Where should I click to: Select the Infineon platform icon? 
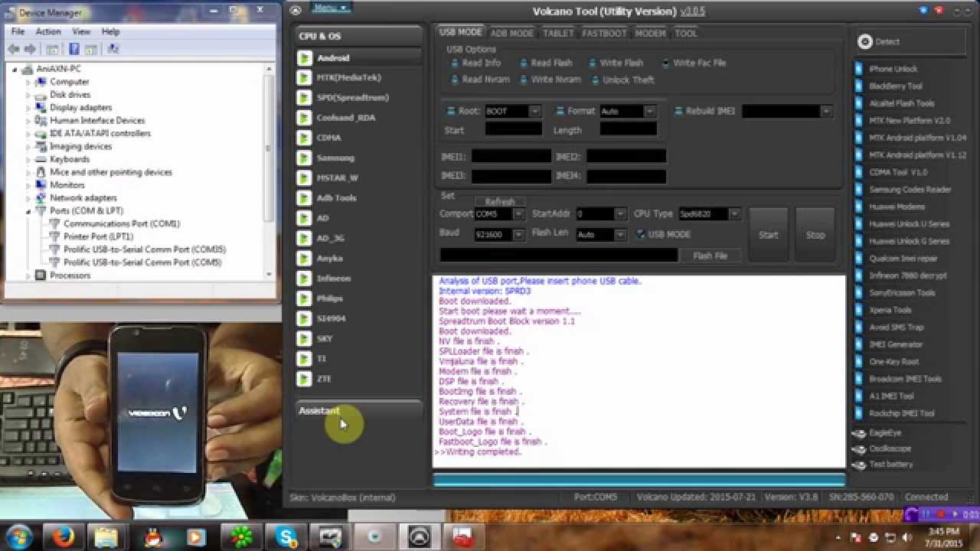(x=304, y=278)
